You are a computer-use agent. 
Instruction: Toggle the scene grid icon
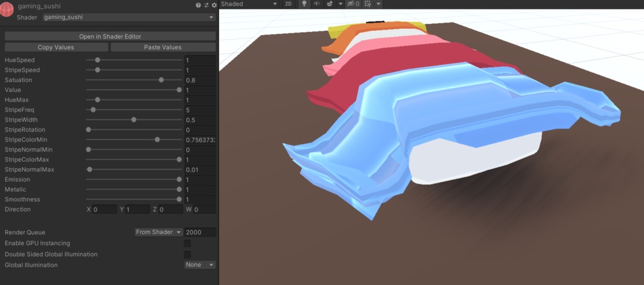point(367,4)
